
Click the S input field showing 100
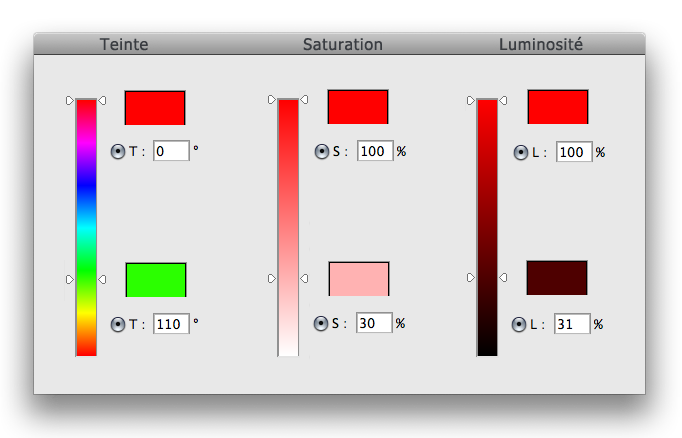coord(375,152)
